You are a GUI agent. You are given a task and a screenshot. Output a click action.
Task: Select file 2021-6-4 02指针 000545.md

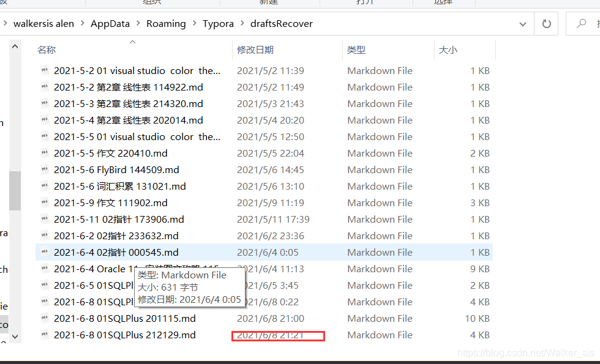pos(116,252)
